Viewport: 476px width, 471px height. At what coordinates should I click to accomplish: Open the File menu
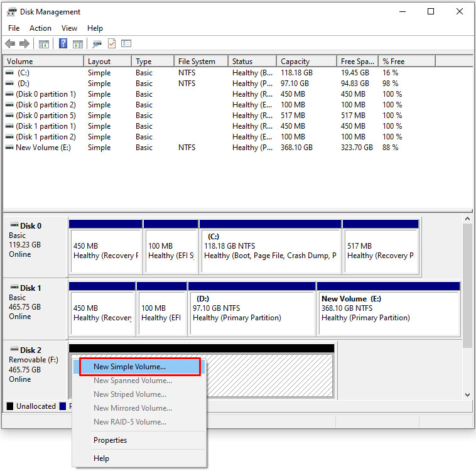[14, 28]
